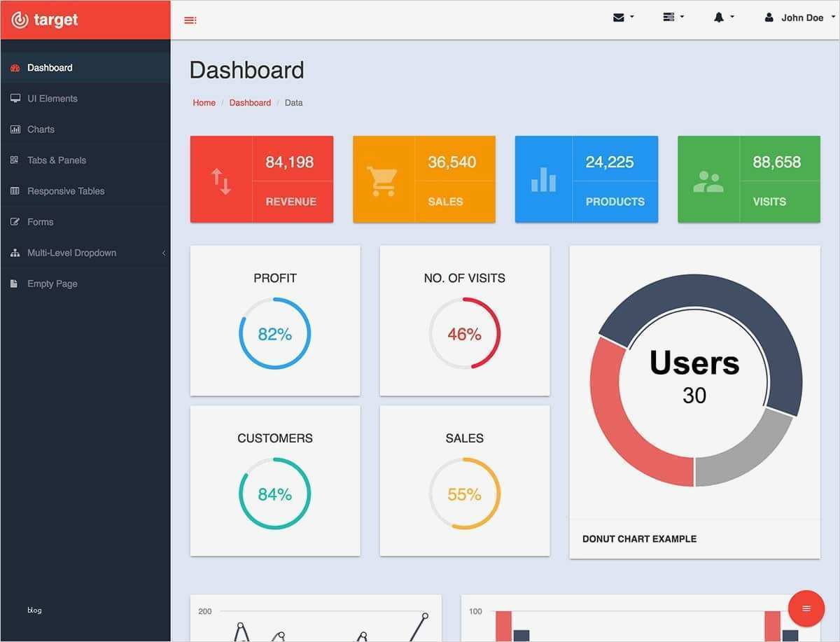Screen dimensions: 840x642
Task: Open the bell notifications dropdown
Action: pyautogui.click(x=724, y=18)
